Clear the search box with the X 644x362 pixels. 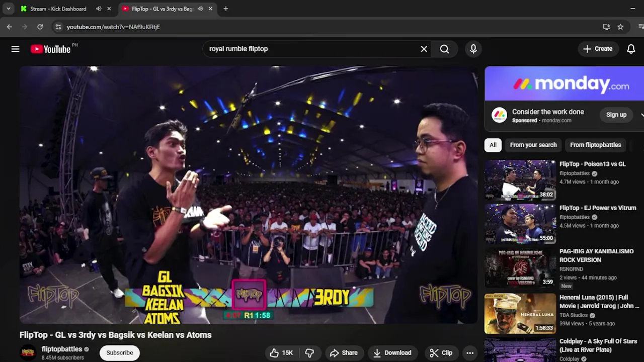[424, 49]
